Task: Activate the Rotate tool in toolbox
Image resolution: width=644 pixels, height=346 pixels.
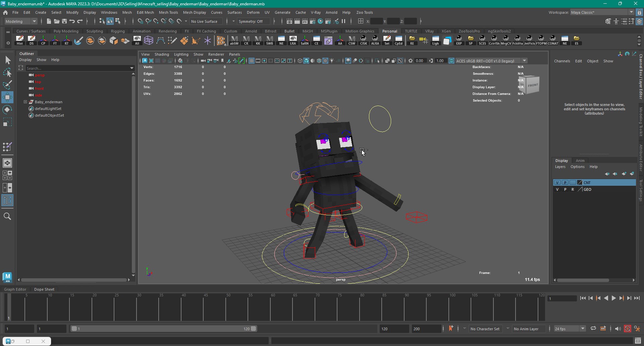Action: click(7, 110)
